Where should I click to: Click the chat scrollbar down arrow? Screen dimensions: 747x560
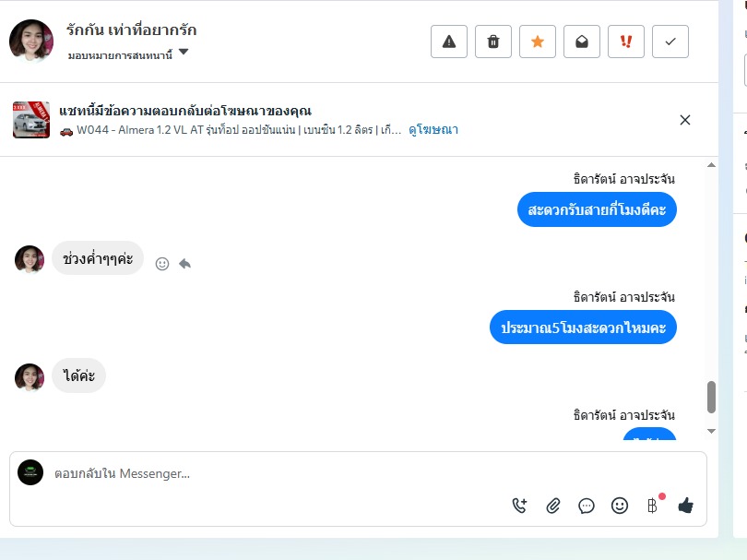[711, 431]
